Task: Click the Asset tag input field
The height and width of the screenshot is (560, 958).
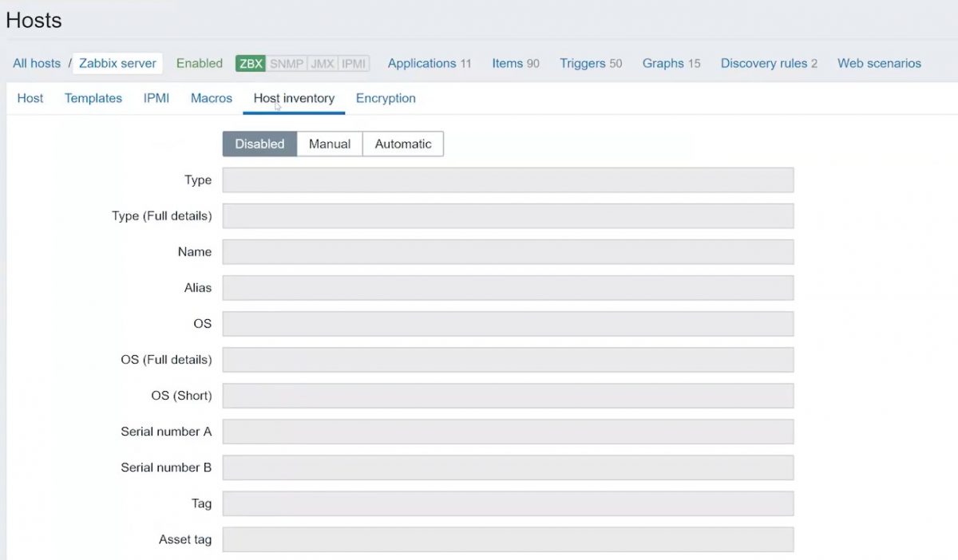Action: point(508,539)
